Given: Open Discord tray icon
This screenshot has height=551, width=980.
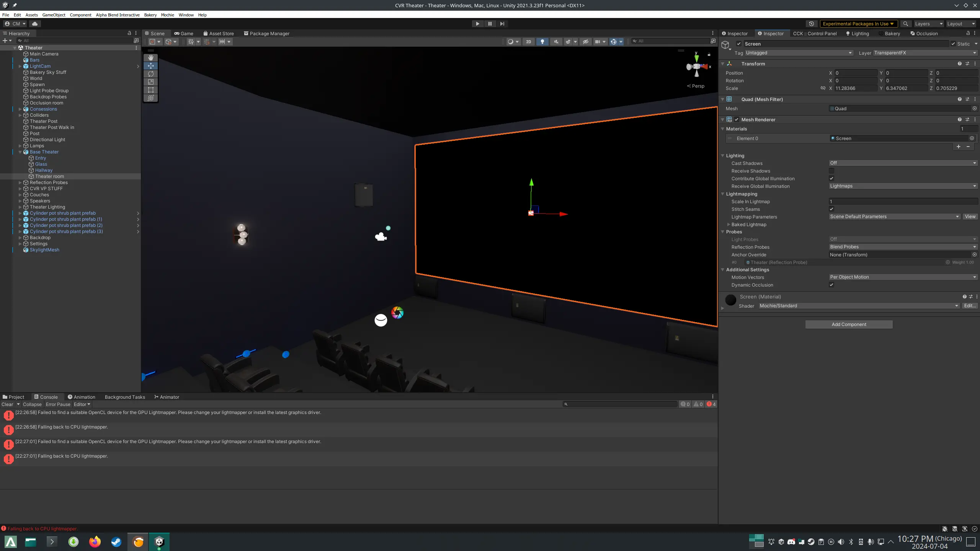Looking at the screenshot, I should [x=791, y=541].
